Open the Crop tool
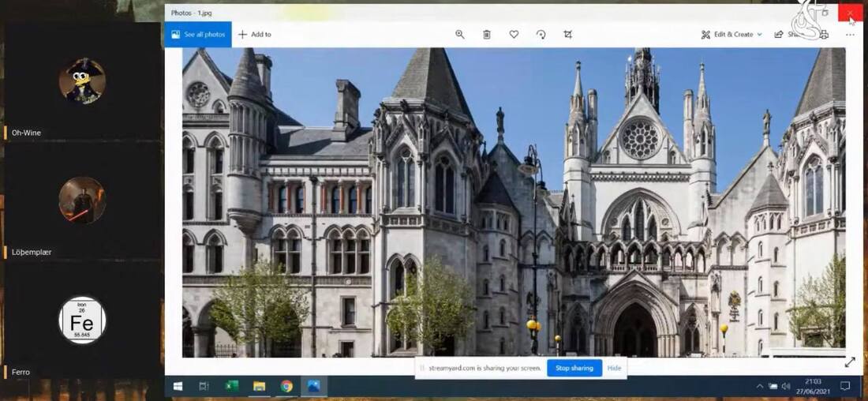Image resolution: width=868 pixels, height=401 pixels. [x=567, y=35]
